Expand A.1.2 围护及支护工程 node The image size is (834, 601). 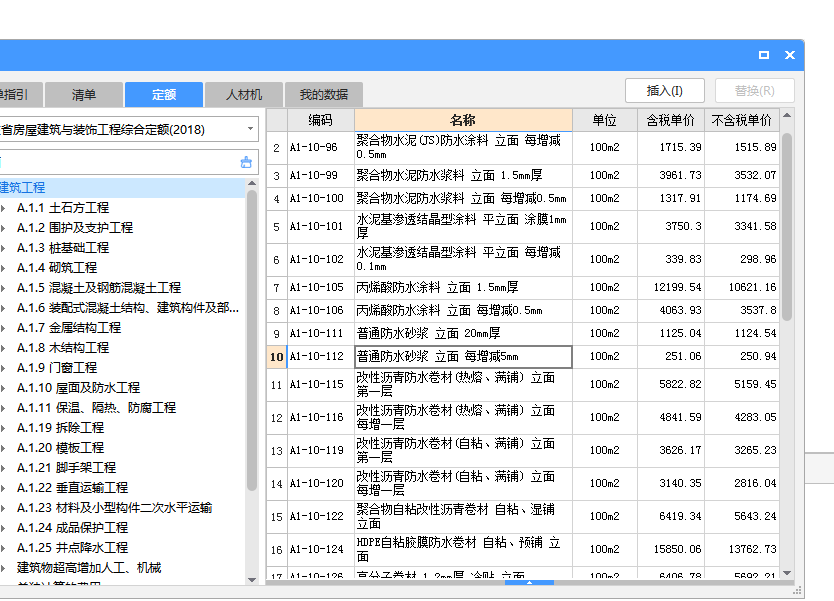pyautogui.click(x=4, y=228)
